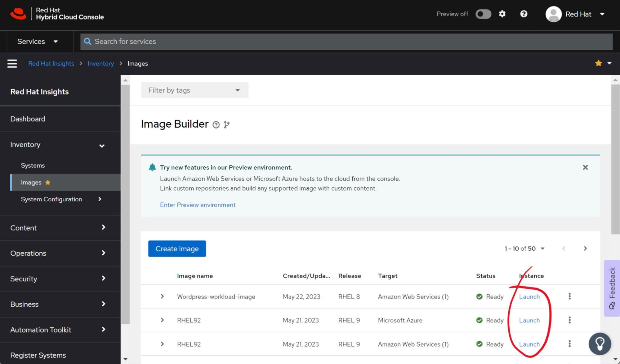Go to next page of images

[585, 248]
